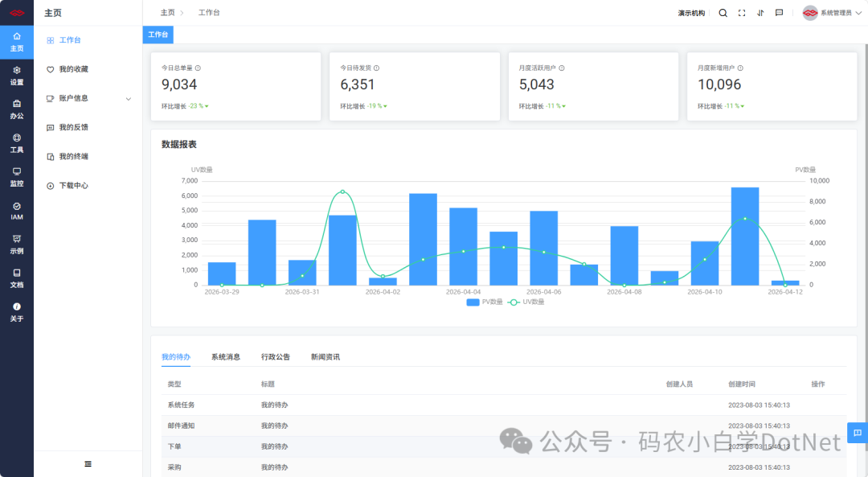This screenshot has height=477, width=868.
Task: Click the 6,351 今日待发货 value
Action: pyautogui.click(x=358, y=84)
